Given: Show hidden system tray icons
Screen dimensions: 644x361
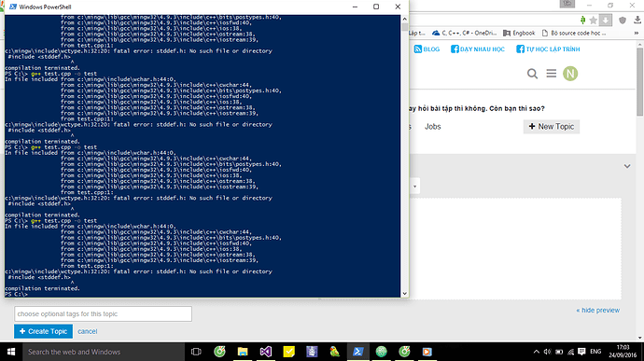Looking at the screenshot, I should tap(536, 352).
